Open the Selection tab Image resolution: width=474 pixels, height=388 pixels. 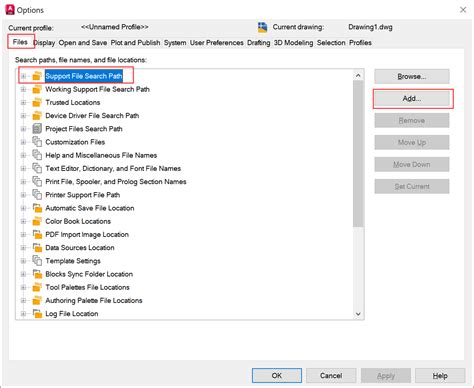(x=331, y=43)
